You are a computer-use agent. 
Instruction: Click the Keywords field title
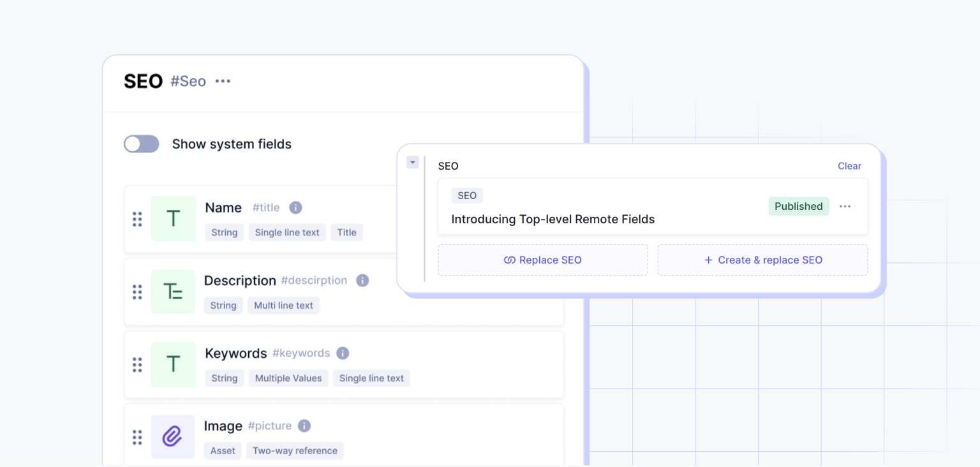236,353
